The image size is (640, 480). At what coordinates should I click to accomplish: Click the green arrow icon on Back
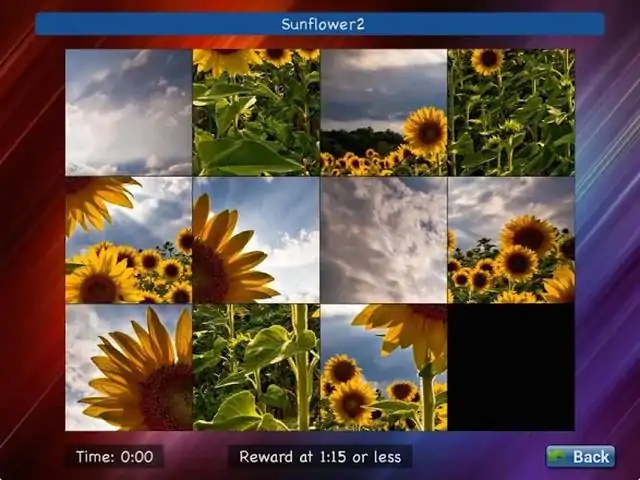pyautogui.click(x=559, y=457)
